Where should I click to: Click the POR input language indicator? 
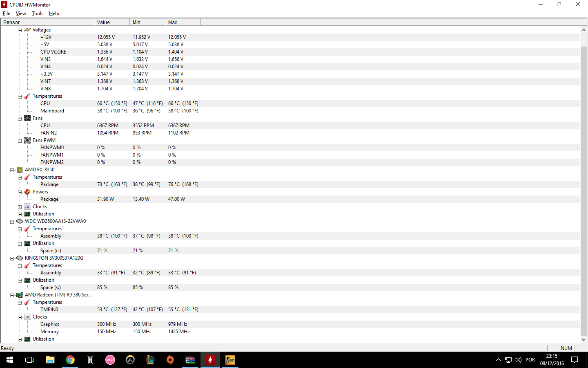pyautogui.click(x=530, y=360)
